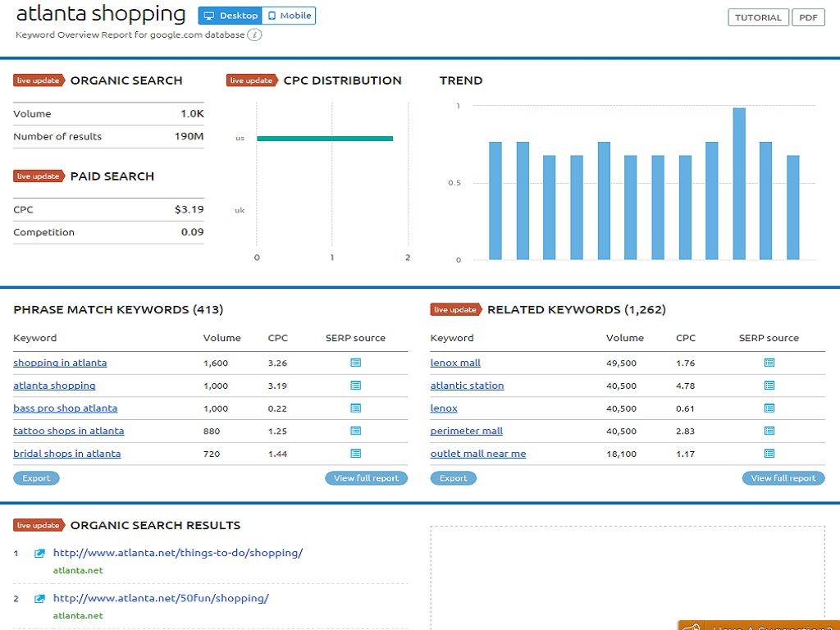Open SERP source icon for shopping in atlanta
840x630 pixels.
point(355,363)
